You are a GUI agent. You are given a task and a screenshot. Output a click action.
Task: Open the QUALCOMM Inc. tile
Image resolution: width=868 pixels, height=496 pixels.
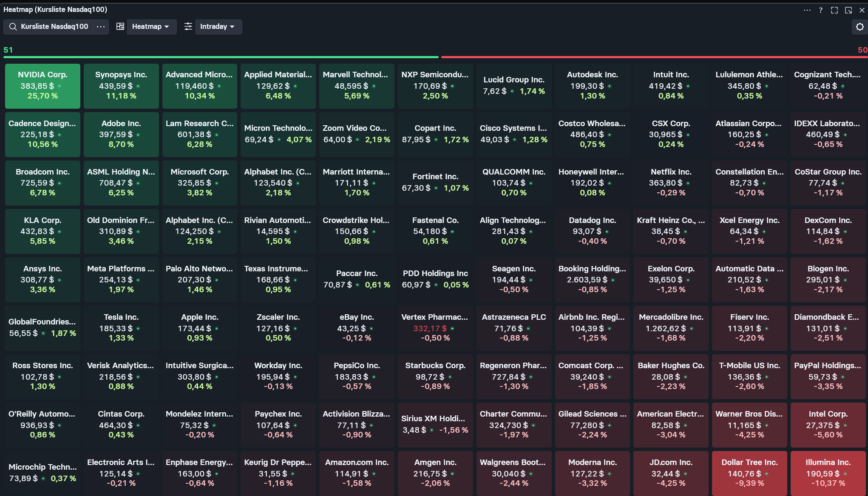[x=514, y=183]
